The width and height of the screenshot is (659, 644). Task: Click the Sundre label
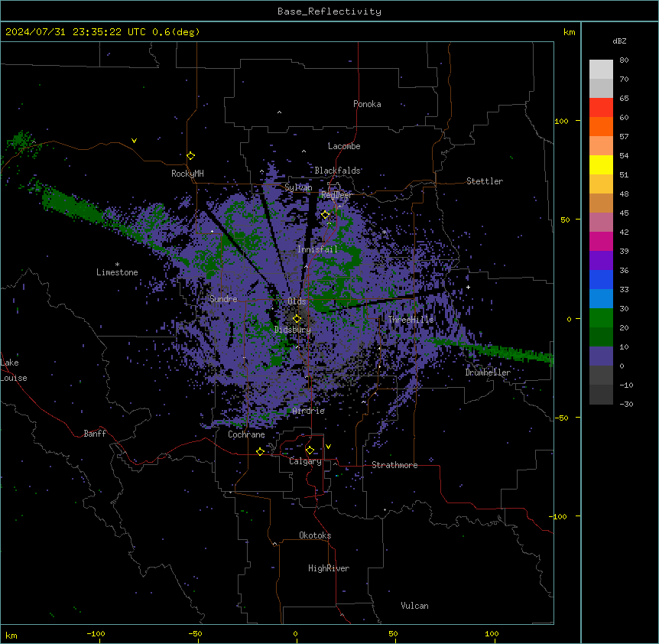pyautogui.click(x=223, y=299)
